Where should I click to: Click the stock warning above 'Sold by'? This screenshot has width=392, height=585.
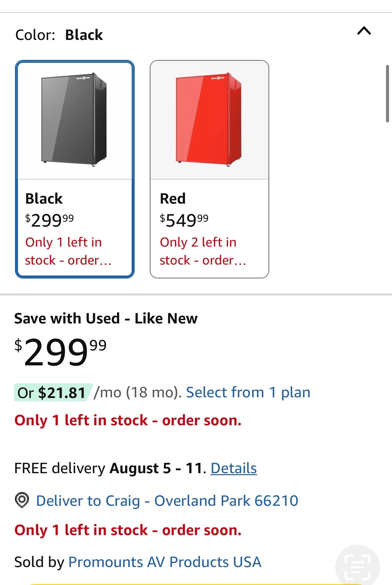click(128, 530)
